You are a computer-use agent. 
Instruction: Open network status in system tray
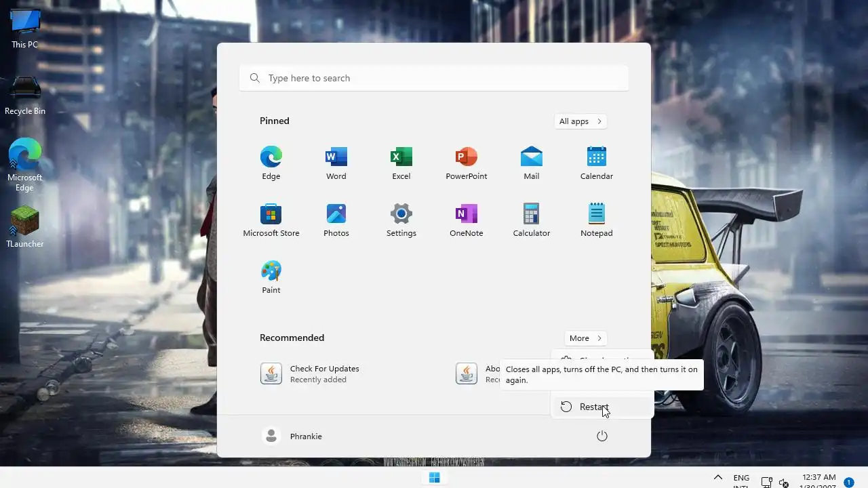tap(767, 483)
